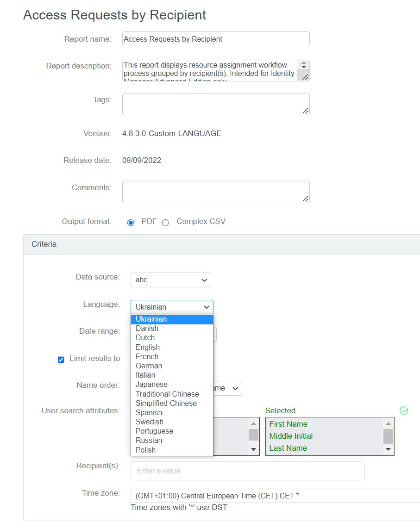Click the resize grip on the Comments field

tap(306, 199)
